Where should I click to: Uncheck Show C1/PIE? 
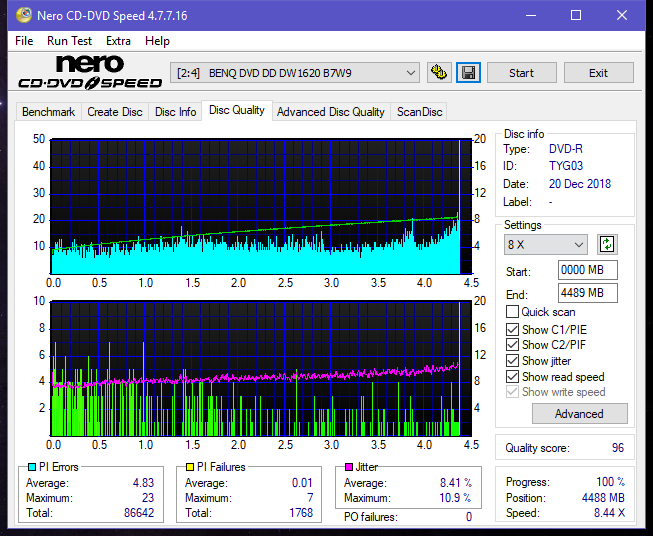[x=512, y=329]
